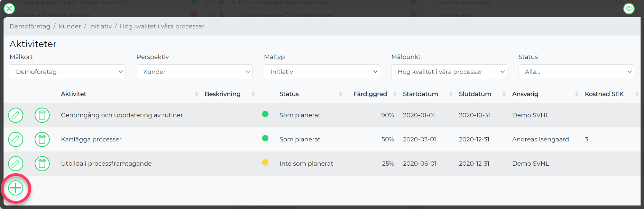This screenshot has height=210, width=644.
Task: Edit the Utbilda i processframtagande activity
Action: (16, 164)
